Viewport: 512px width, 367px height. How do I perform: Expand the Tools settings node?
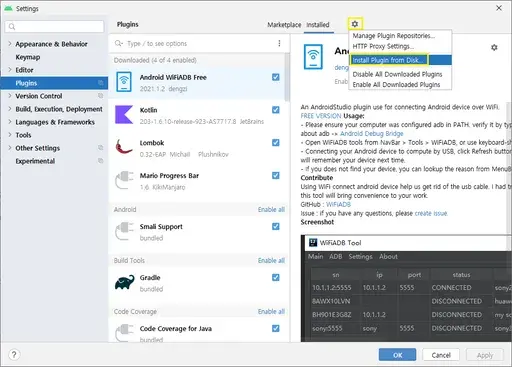tap(10, 135)
